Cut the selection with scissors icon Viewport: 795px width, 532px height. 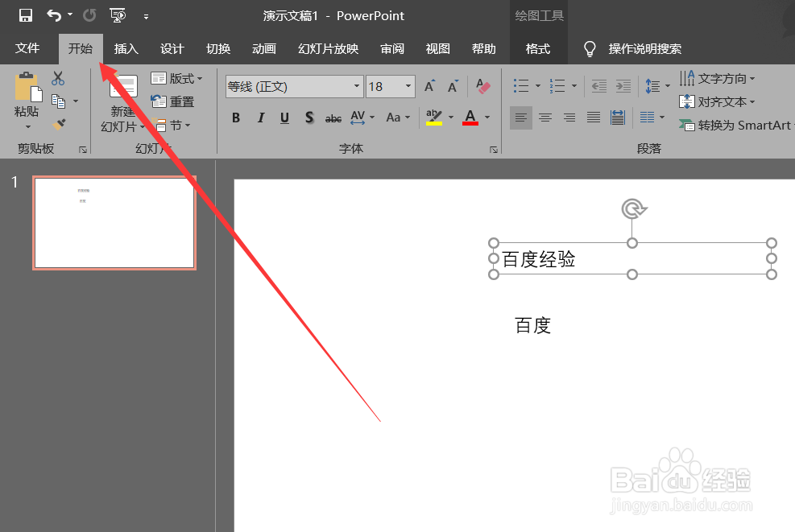58,79
